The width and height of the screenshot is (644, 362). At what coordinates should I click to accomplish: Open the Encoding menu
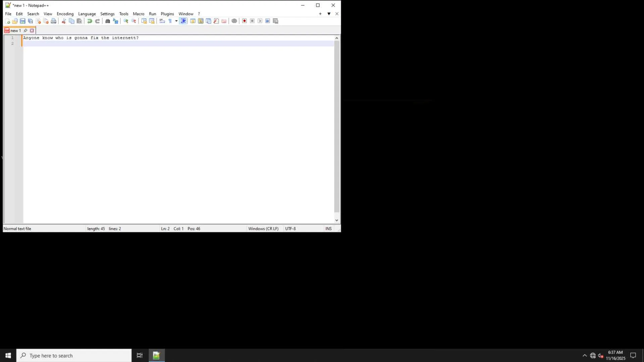click(x=65, y=14)
